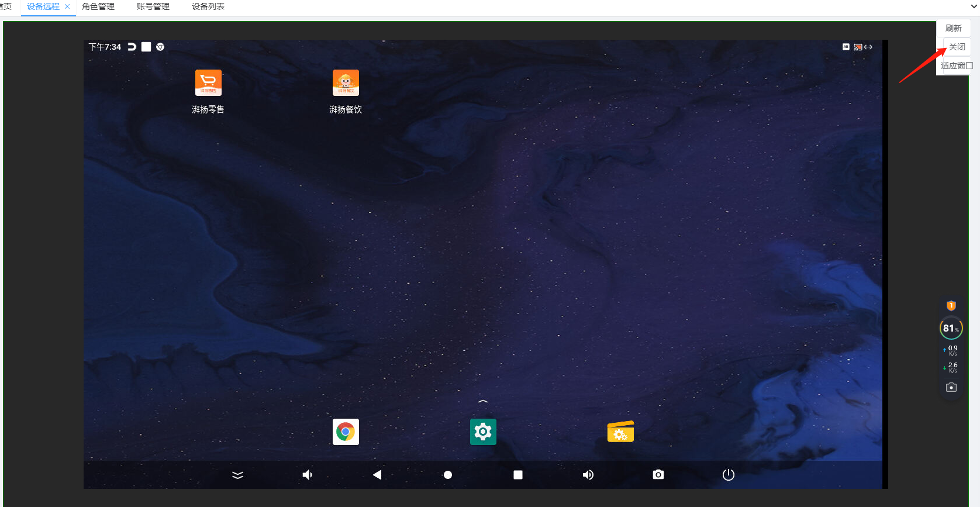Open the tab list dropdown chevron
Viewport: 980px width, 507px height.
click(x=974, y=6)
